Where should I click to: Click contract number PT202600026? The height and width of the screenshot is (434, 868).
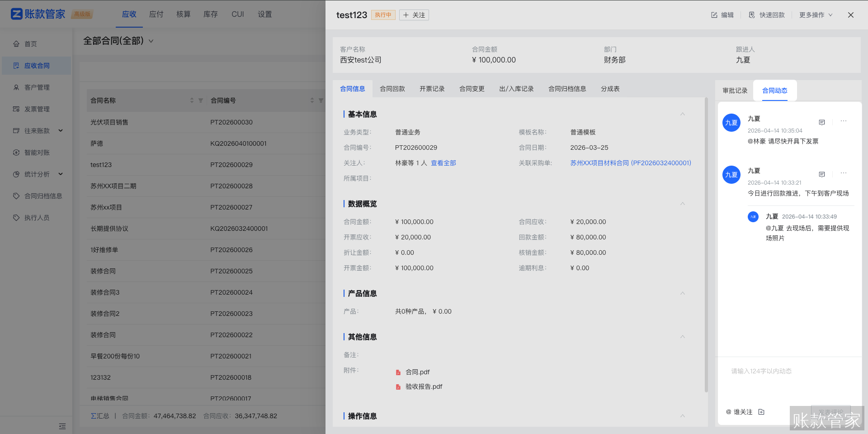231,250
